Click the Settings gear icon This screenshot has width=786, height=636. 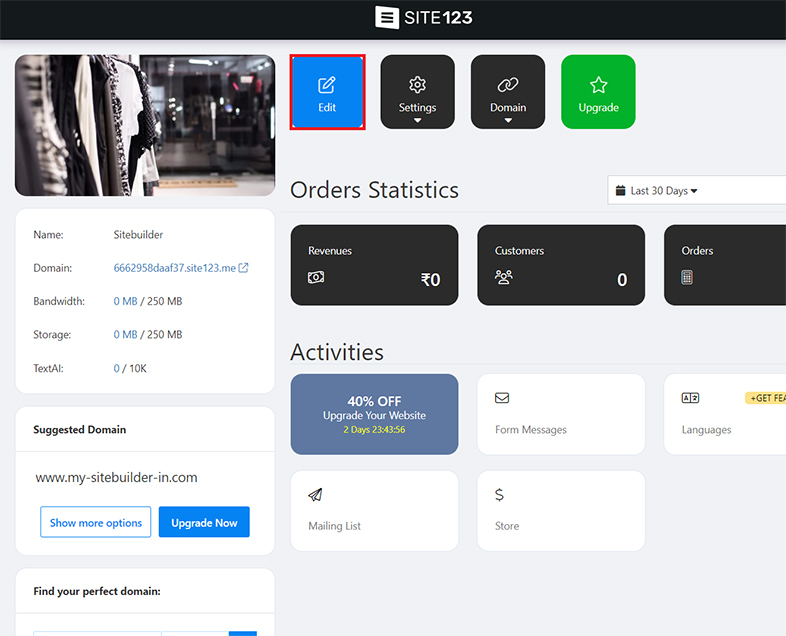(418, 85)
